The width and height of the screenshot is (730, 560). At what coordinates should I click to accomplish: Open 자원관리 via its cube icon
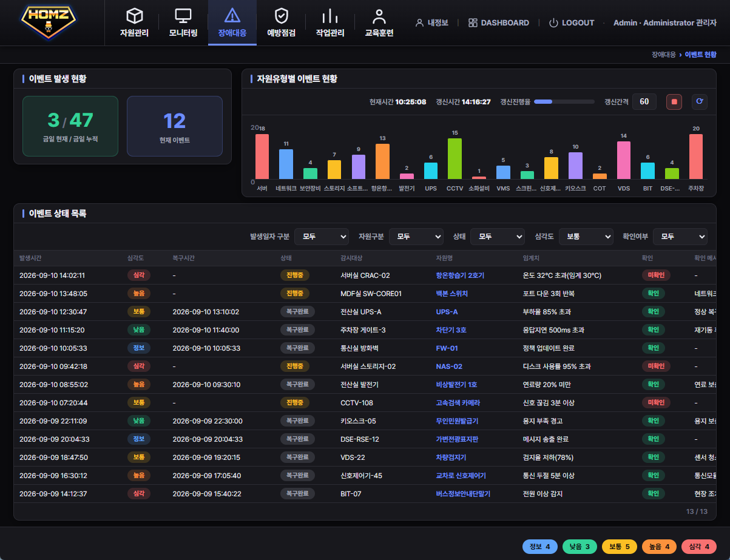[x=134, y=16]
